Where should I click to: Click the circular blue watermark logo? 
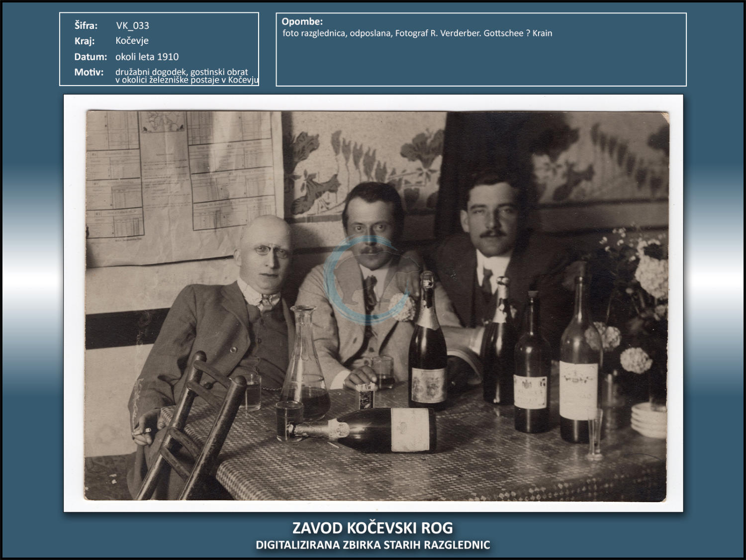[x=367, y=280]
